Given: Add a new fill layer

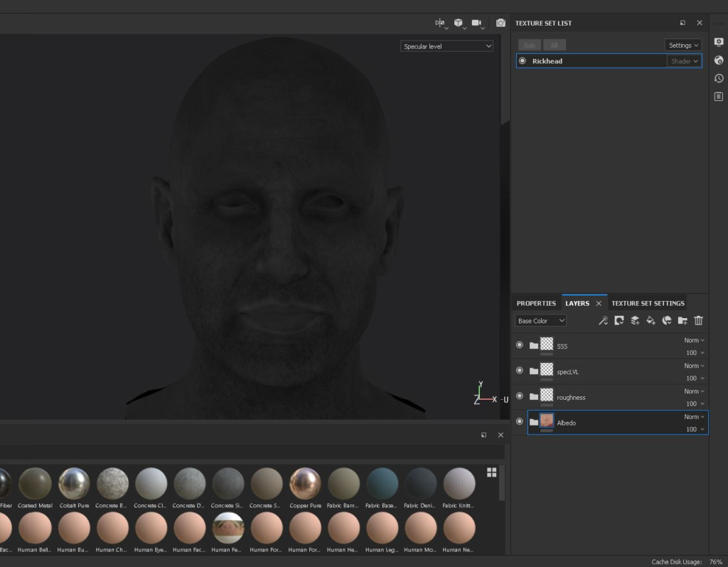Looking at the screenshot, I should (651, 321).
